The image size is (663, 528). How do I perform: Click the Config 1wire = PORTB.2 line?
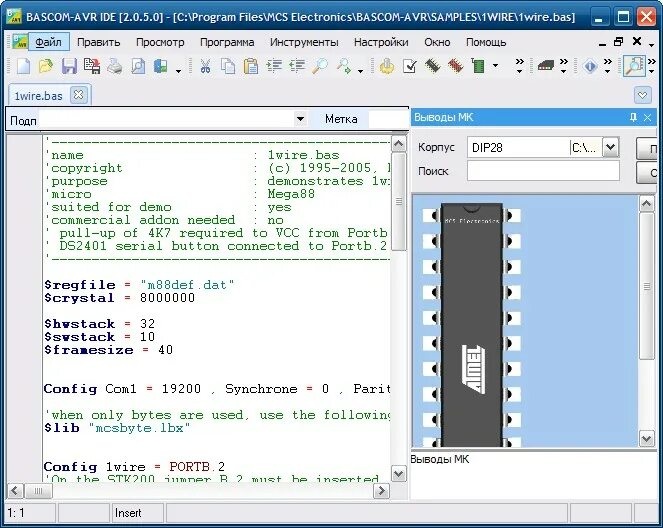click(134, 467)
